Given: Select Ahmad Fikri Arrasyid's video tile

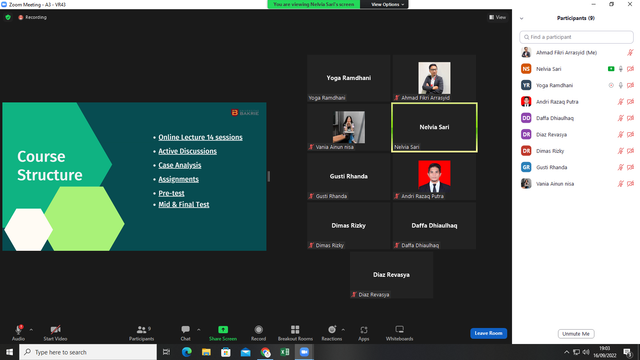Looking at the screenshot, I should [434, 78].
